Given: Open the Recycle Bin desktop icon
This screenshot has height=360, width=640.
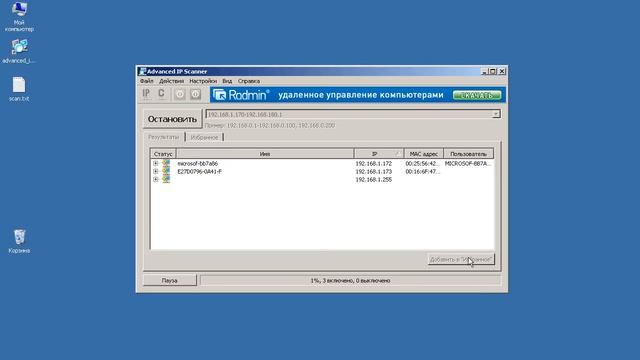Looking at the screenshot, I should (x=19, y=241).
